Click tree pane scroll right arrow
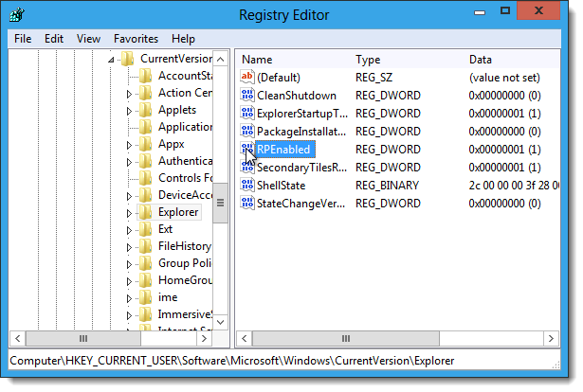 pos(204,339)
